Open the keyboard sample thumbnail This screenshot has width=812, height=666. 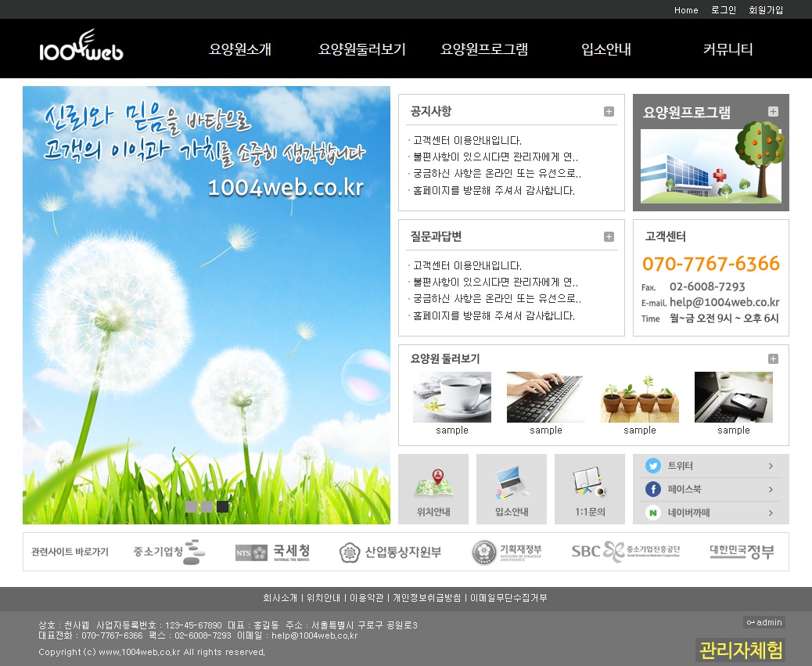545,398
